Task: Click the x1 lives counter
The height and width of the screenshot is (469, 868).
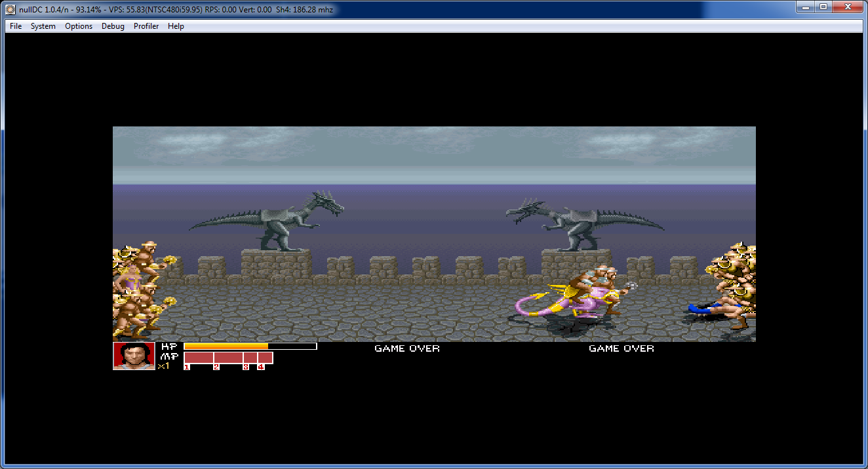Action: pos(163,366)
